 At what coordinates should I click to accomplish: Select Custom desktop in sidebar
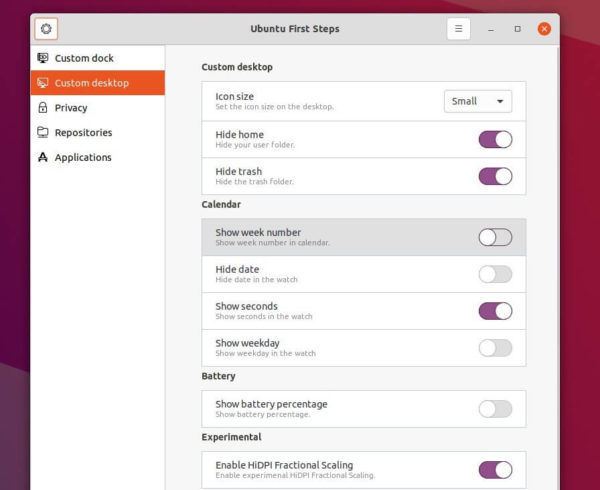[98, 83]
